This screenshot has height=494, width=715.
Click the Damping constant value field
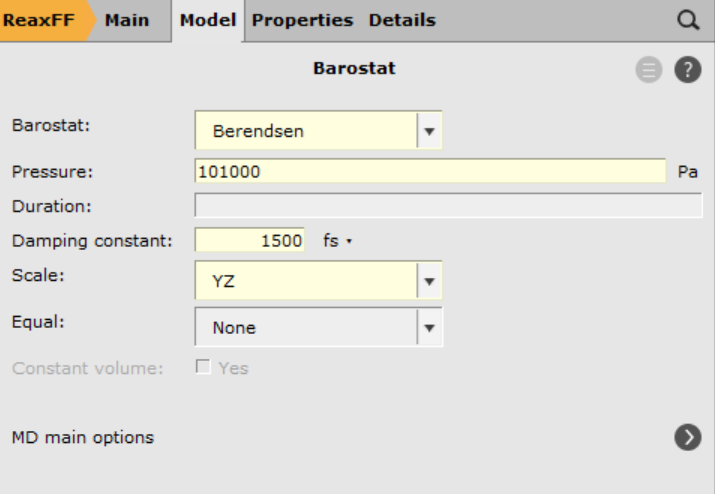coord(248,241)
